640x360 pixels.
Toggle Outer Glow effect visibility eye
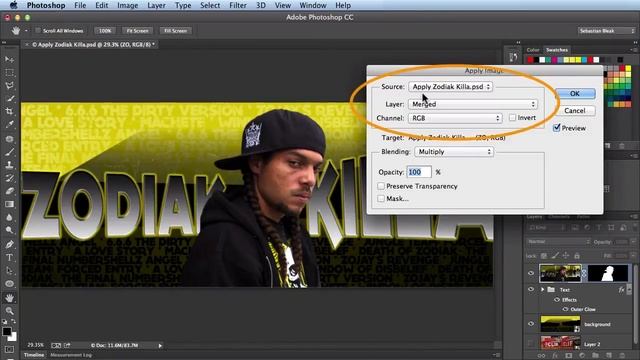pos(565,309)
